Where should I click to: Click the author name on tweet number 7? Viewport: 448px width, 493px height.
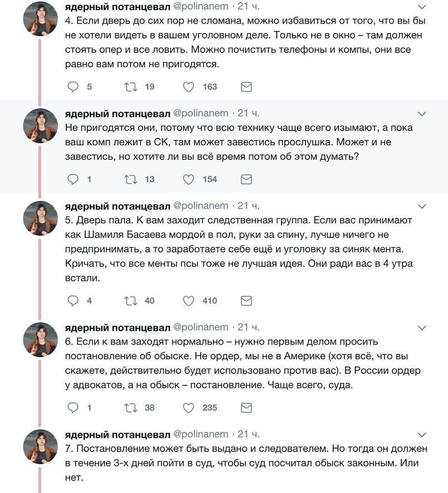tap(118, 434)
